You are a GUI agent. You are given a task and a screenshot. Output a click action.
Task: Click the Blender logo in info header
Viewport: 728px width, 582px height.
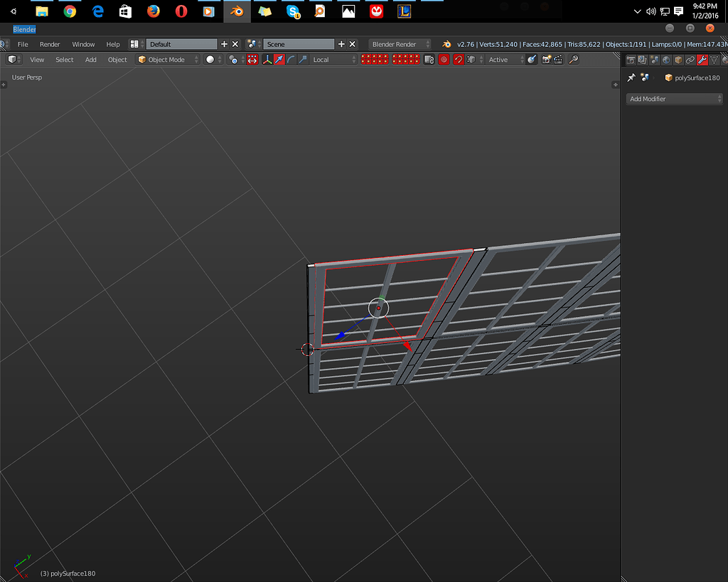[x=446, y=44]
